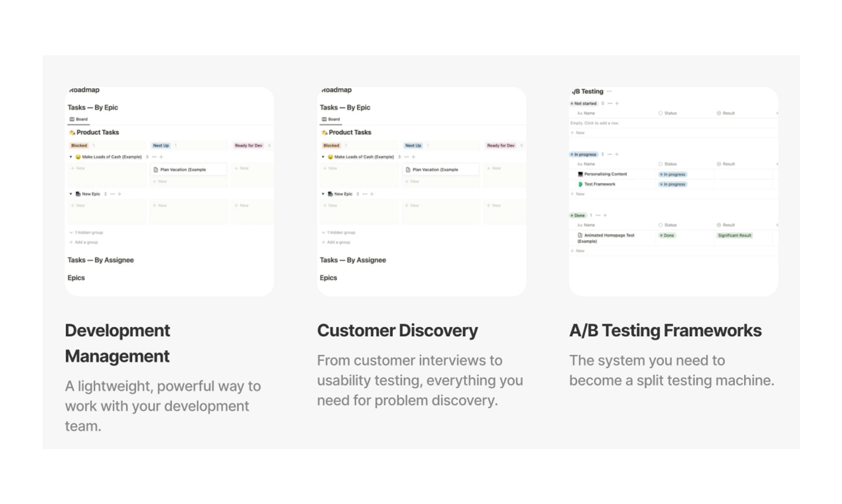Image resolution: width=842 pixels, height=504 pixels.
Task: Open Plan Vacation card in Customer Discovery preview
Action: [x=440, y=170]
